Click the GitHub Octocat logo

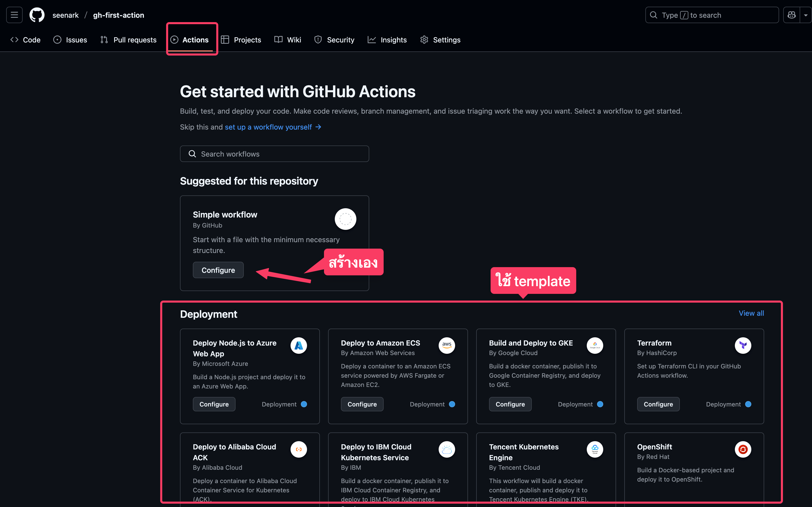coord(37,15)
